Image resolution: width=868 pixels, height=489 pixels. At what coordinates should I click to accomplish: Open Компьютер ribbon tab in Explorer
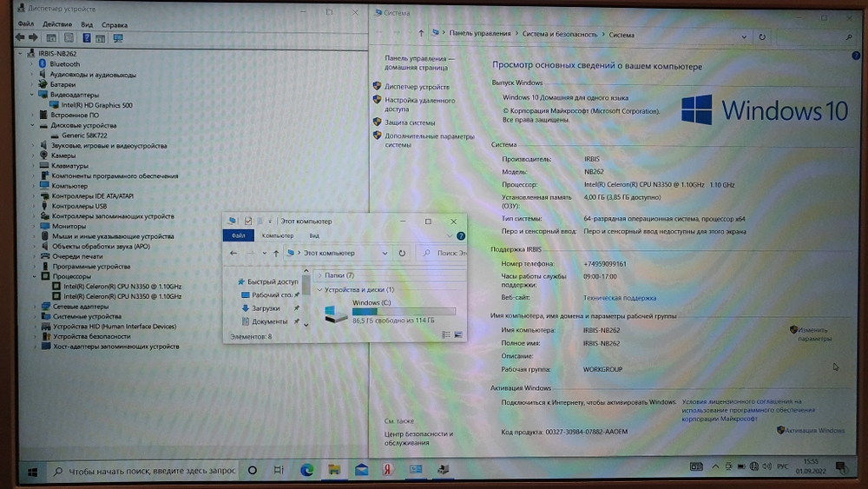278,235
